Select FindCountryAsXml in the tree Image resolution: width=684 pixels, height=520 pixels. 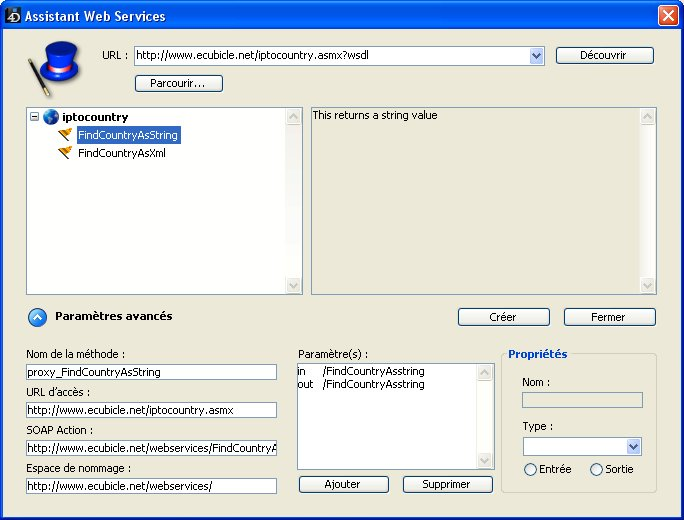pos(121,153)
